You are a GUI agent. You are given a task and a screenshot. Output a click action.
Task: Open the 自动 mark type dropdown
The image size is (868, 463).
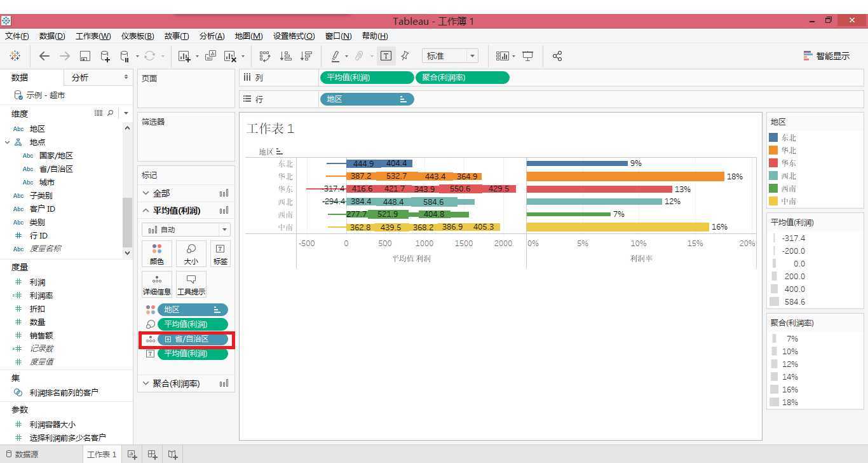pyautogui.click(x=186, y=230)
